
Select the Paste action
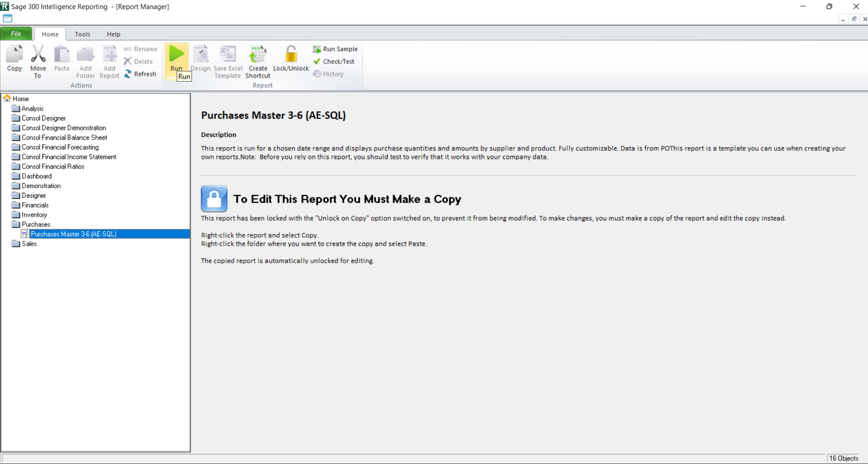point(62,58)
